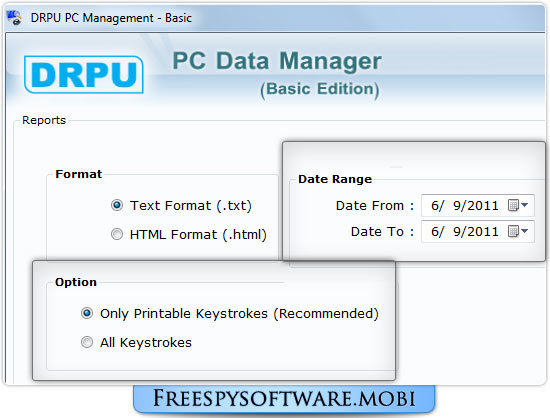Click the day value in Date From
Image resolution: width=550 pixels, height=418 pixels.
click(457, 205)
